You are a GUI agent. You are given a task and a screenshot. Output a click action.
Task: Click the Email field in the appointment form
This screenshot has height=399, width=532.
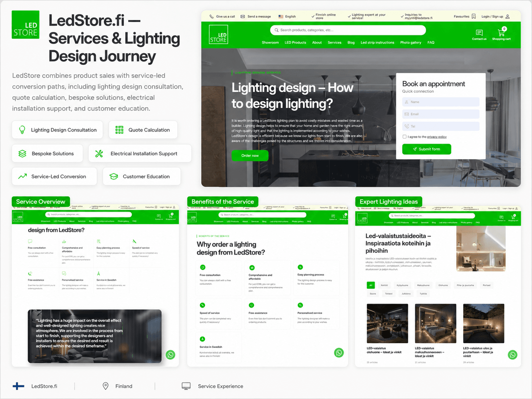pyautogui.click(x=441, y=114)
